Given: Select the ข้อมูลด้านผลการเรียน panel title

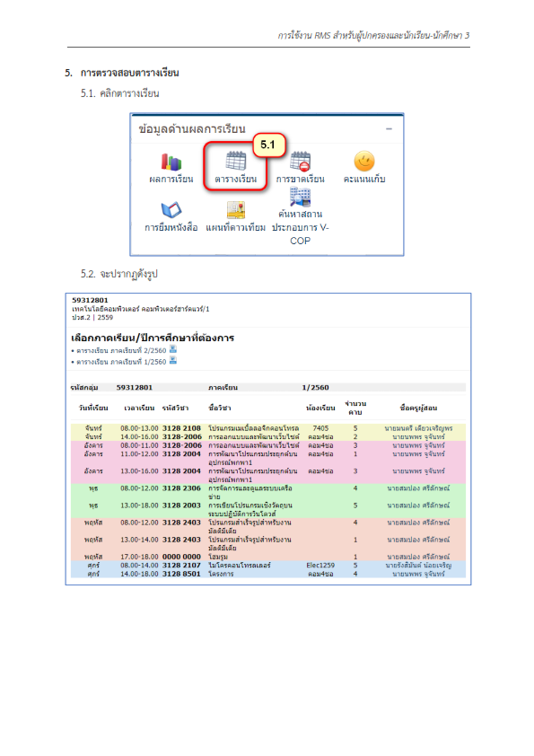Looking at the screenshot, I should point(192,128).
